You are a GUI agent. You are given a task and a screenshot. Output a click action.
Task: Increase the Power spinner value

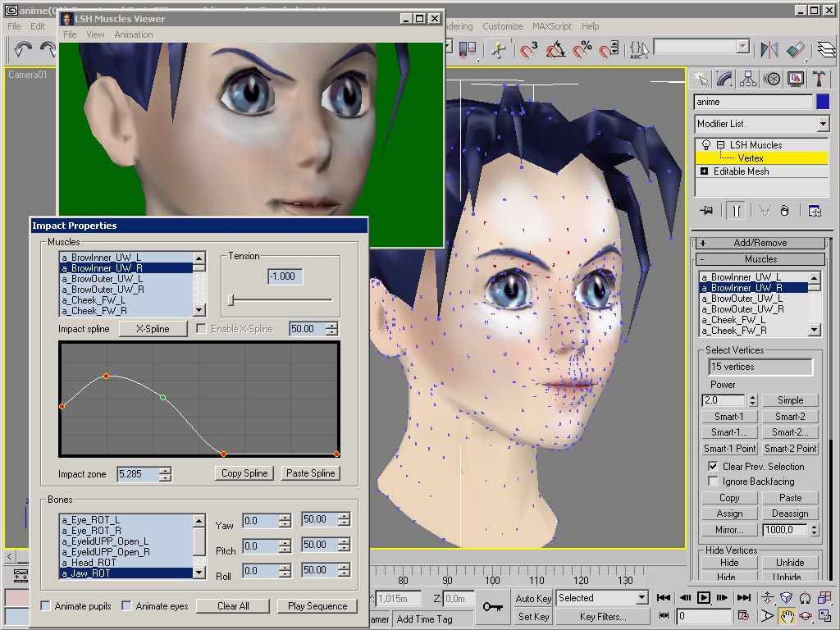coord(752,398)
